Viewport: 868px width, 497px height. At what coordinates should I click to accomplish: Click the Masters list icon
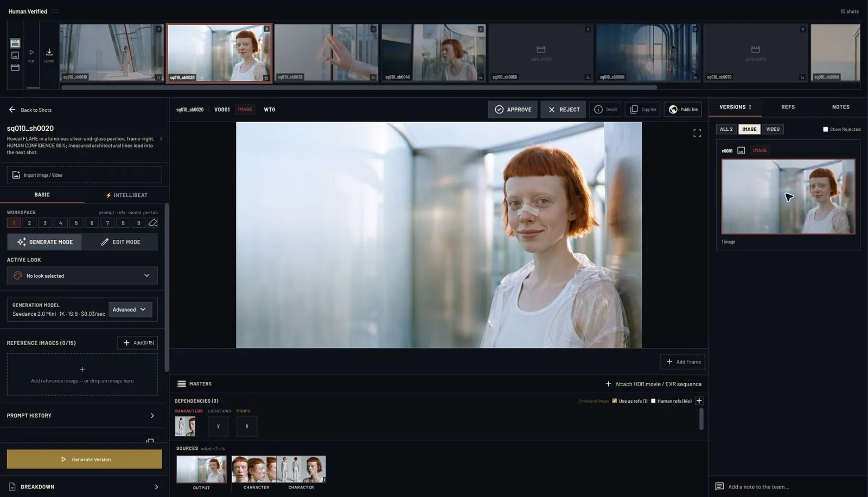[182, 384]
